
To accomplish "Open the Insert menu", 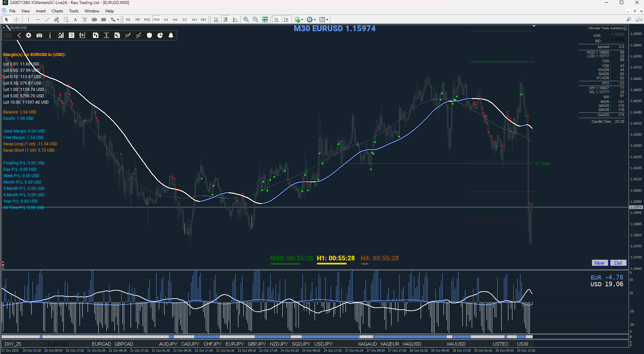I will pos(41,11).
